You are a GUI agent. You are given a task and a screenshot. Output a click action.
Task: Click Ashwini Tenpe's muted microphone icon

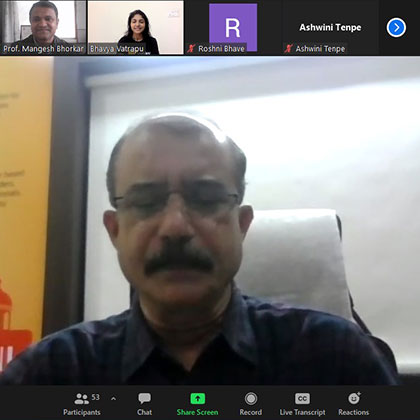[x=288, y=49]
